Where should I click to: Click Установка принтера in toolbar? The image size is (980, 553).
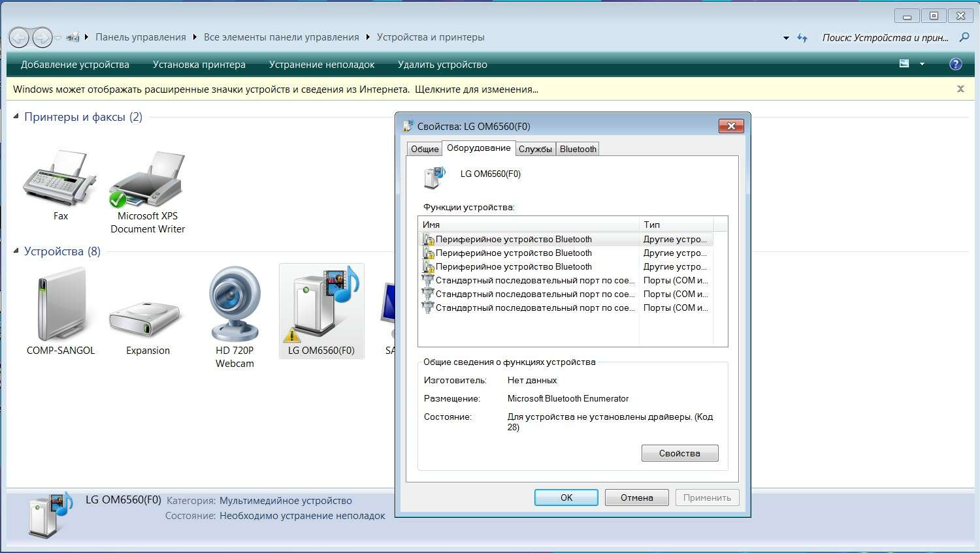pyautogui.click(x=199, y=65)
